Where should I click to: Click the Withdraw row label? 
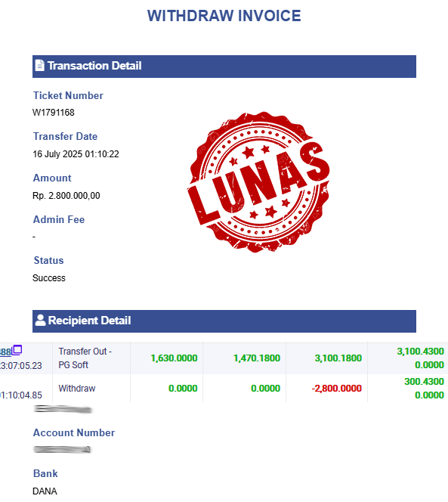77,389
